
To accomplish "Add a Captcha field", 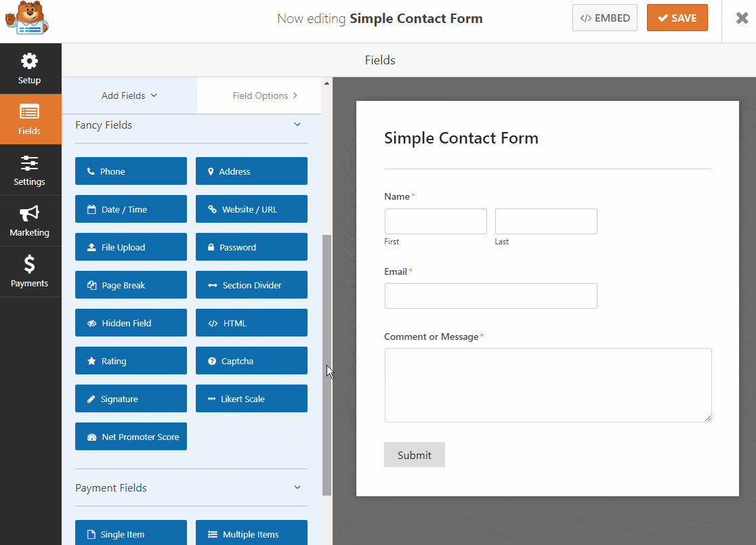I will (251, 360).
